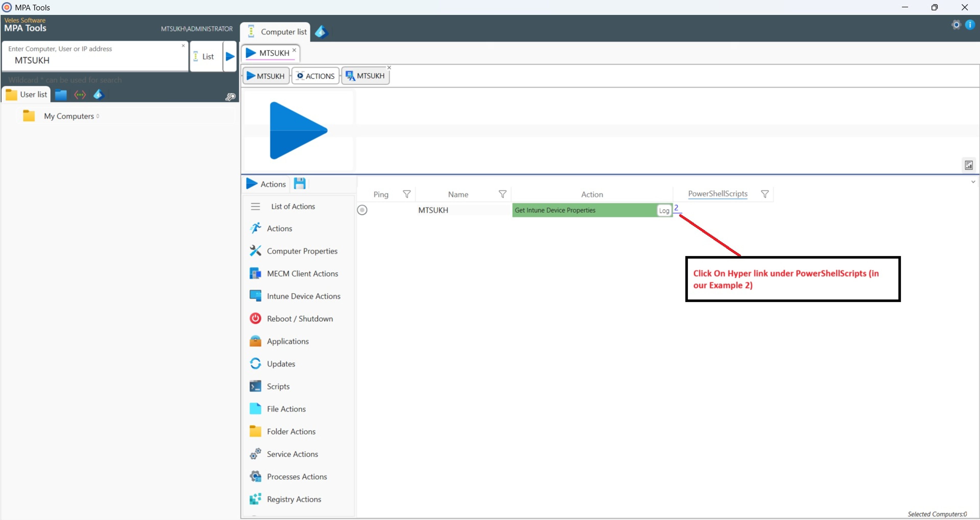Open File Actions
Image resolution: width=980 pixels, height=520 pixels.
point(277,409)
